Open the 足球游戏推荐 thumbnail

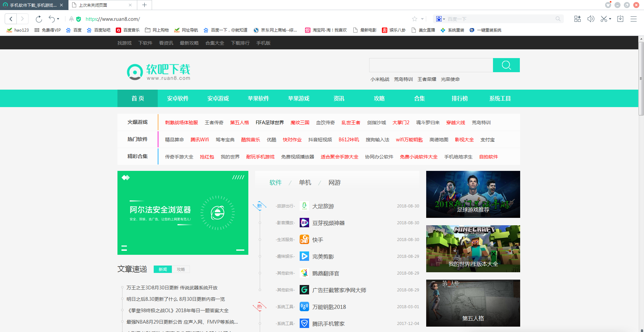click(473, 194)
